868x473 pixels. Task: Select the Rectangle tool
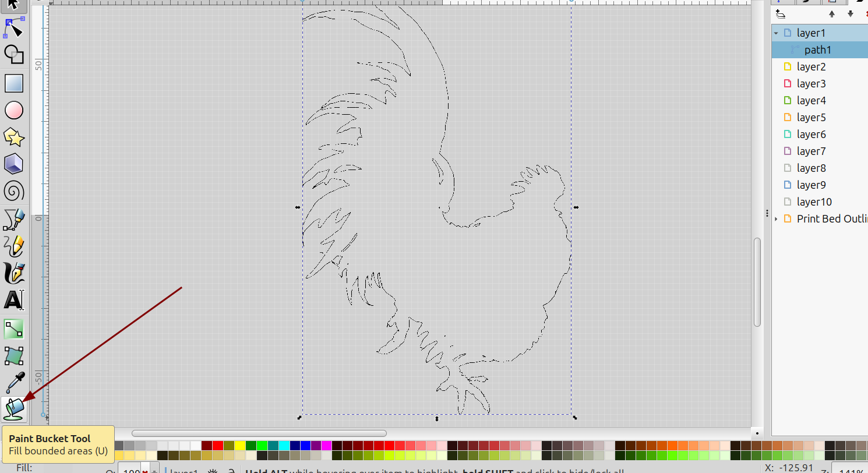coord(13,83)
